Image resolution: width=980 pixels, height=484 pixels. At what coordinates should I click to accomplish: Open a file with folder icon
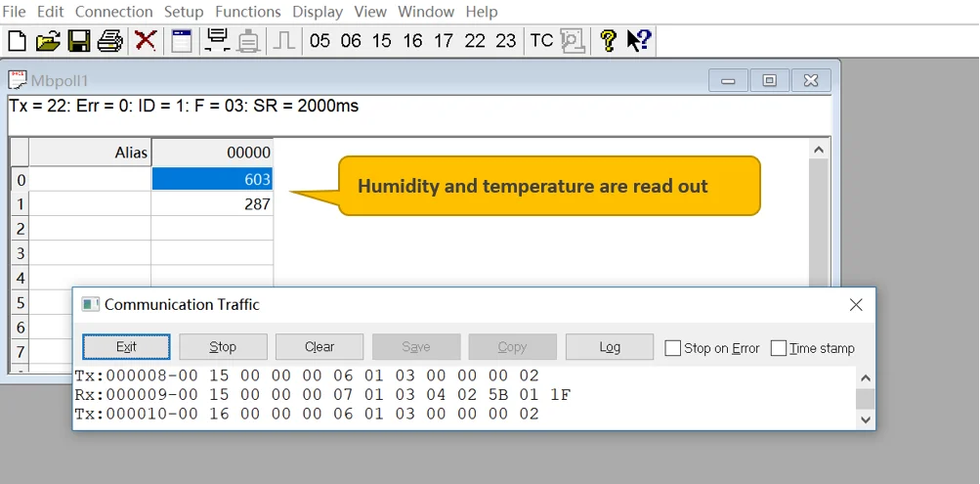coord(48,41)
